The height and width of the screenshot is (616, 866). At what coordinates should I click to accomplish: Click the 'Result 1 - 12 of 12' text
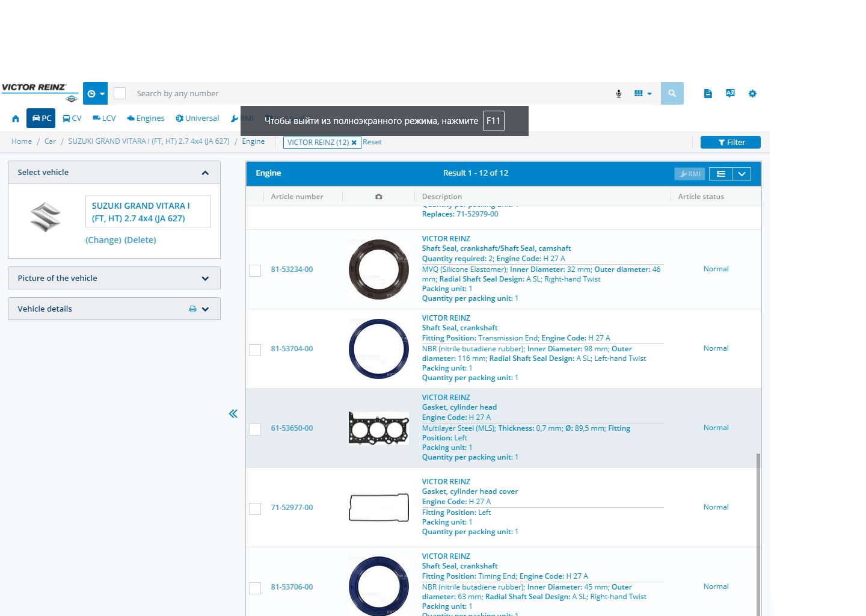coord(476,173)
